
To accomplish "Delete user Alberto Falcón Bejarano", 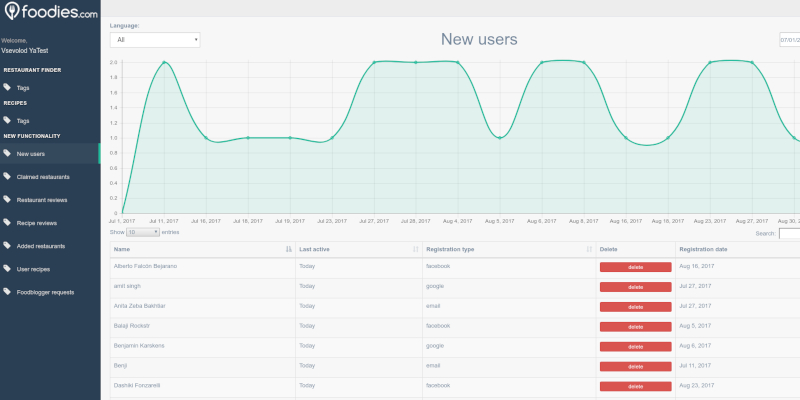I will coord(635,267).
